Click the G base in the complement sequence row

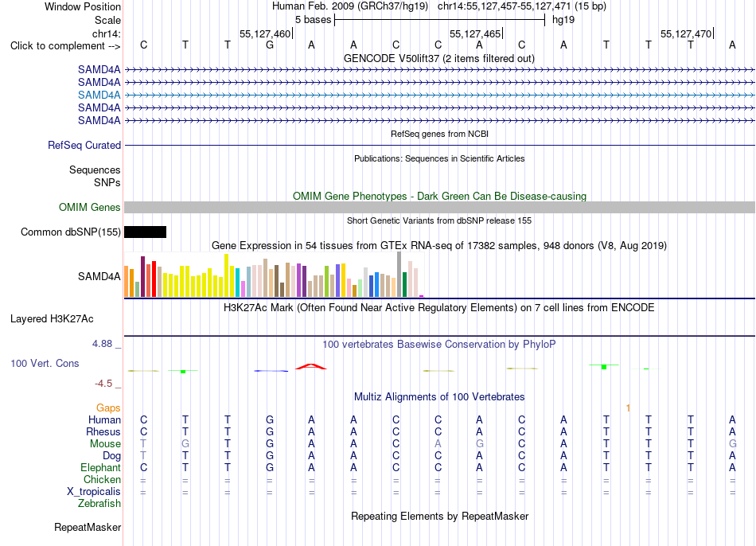pos(270,45)
